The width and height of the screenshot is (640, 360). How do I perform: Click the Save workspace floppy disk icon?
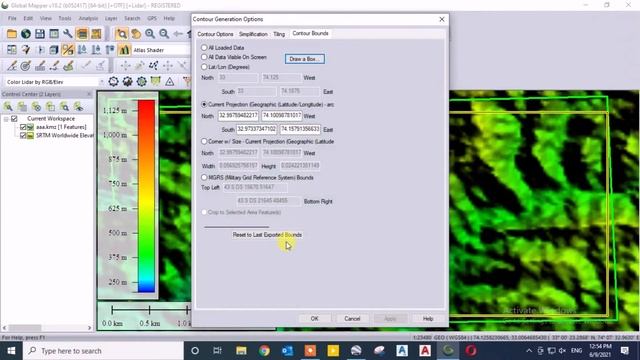pos(40,34)
